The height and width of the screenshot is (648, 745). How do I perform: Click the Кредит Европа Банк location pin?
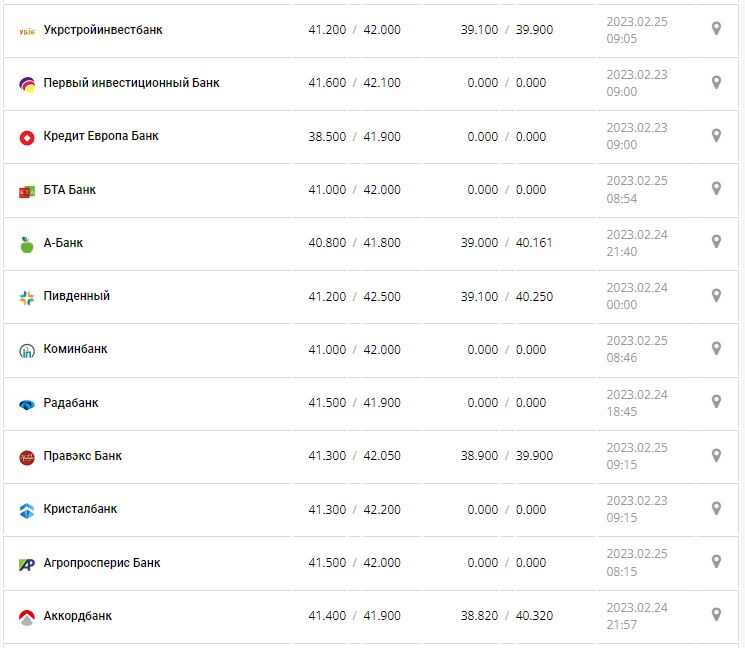[716, 135]
